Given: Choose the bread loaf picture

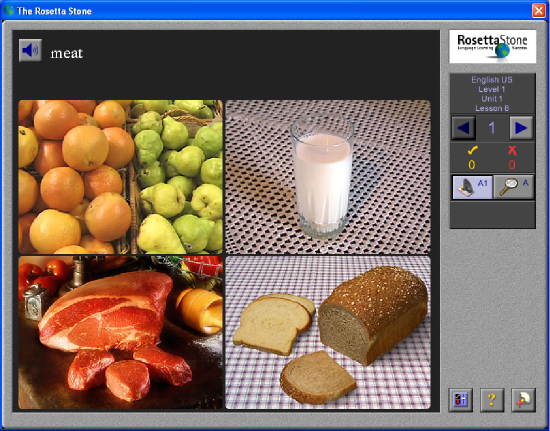Looking at the screenshot, I should pyautogui.click(x=328, y=332).
